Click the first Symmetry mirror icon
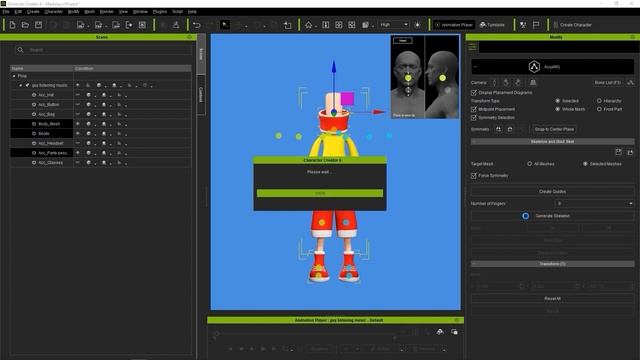 [x=499, y=129]
